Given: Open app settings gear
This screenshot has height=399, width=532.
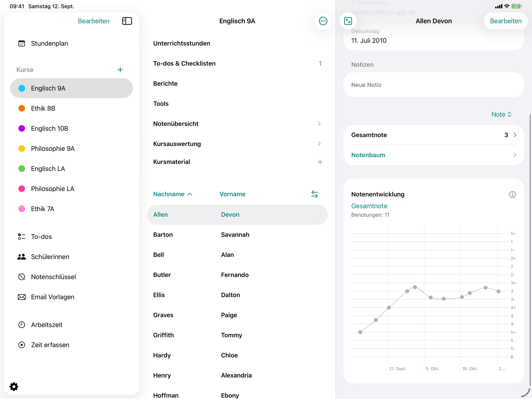Looking at the screenshot, I should coord(14,387).
